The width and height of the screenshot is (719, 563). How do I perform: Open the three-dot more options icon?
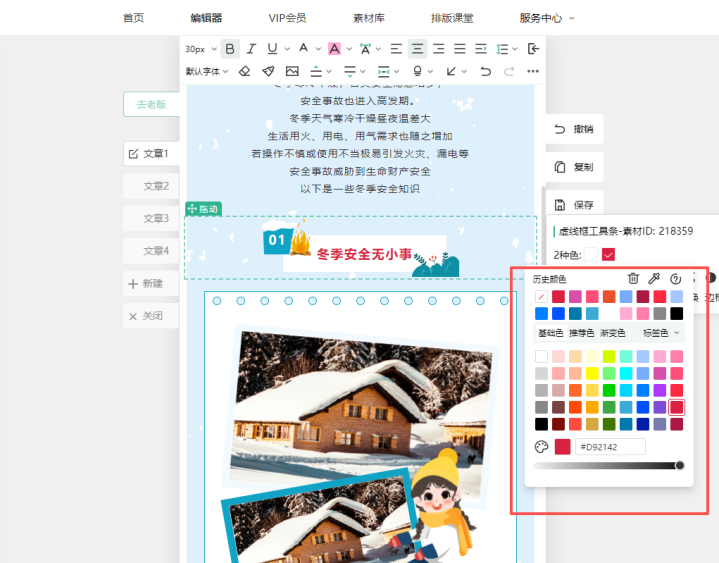pos(533,71)
